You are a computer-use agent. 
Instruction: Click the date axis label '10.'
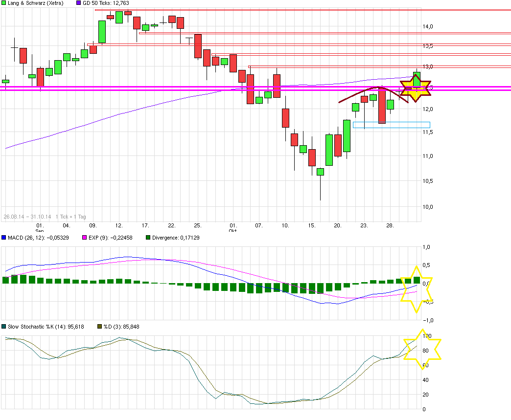click(285, 225)
